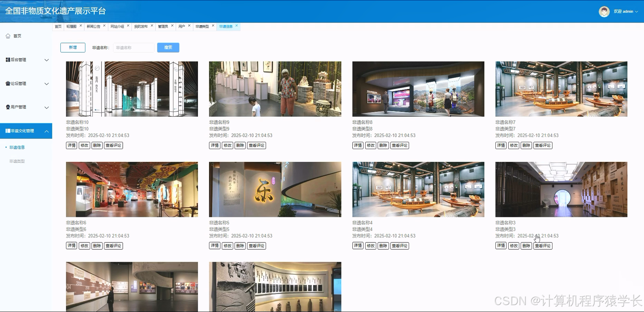Expand the 论坛管理 sidebar menu
The image size is (644, 312).
click(26, 84)
